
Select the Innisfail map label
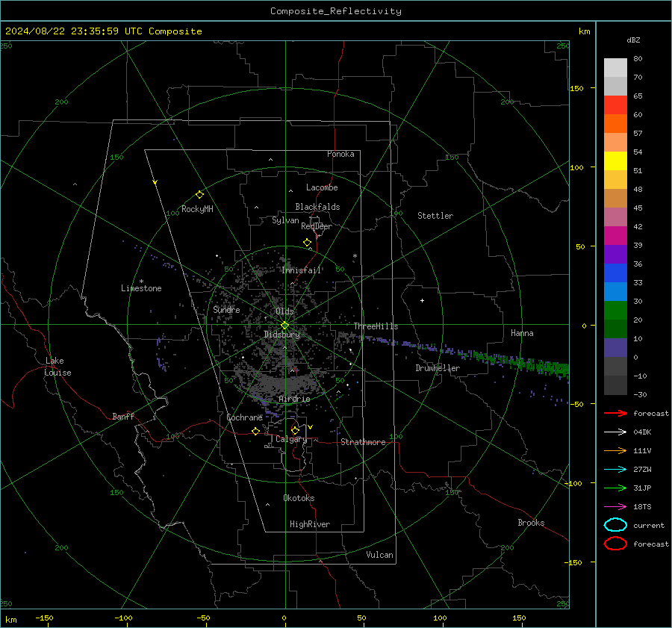coord(302,270)
